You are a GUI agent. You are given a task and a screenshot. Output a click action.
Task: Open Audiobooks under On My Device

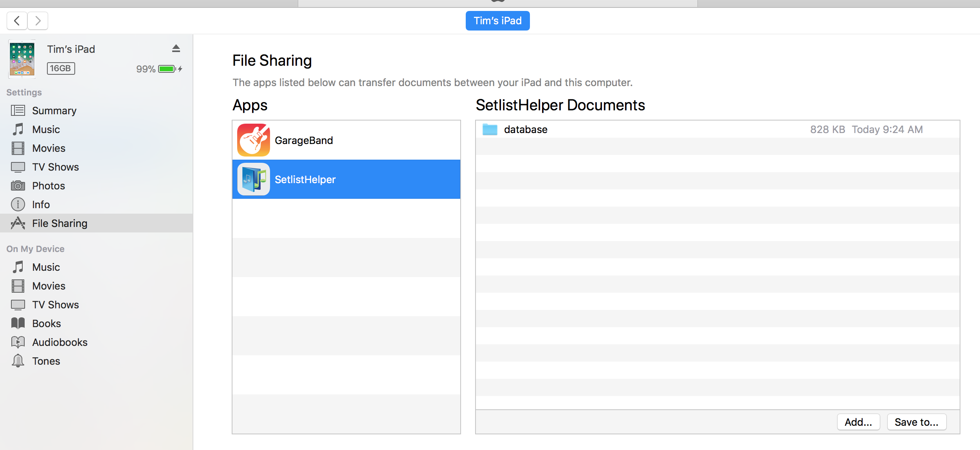click(x=59, y=342)
